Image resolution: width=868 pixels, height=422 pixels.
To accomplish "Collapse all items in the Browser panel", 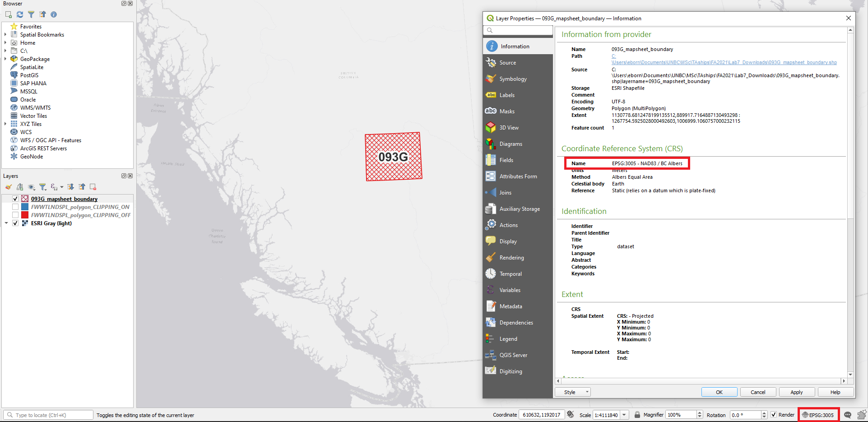I will [x=42, y=14].
